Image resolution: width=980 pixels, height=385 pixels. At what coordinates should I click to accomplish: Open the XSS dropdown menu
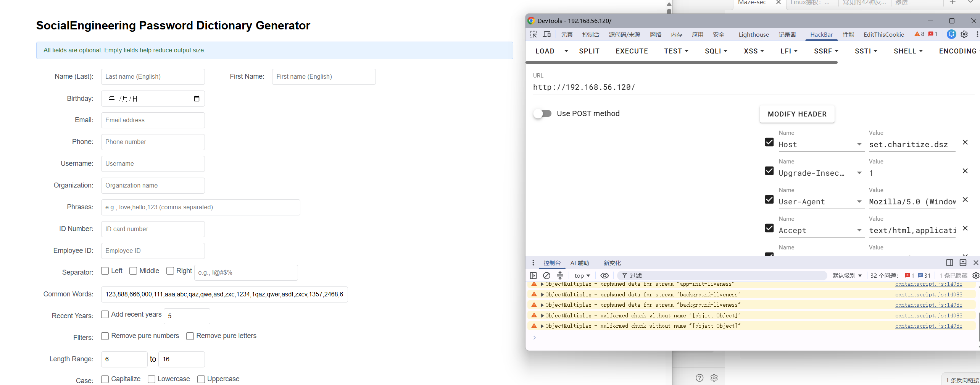[x=754, y=51]
